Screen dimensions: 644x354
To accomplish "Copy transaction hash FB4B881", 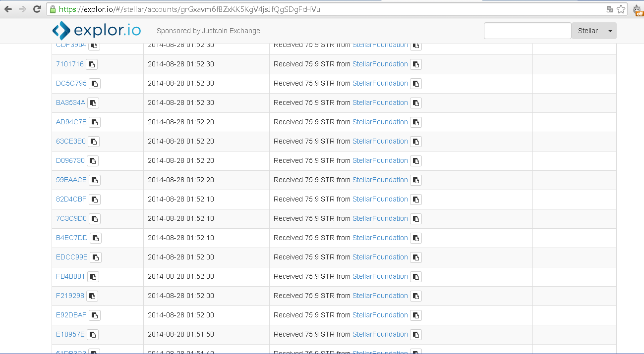I will 93,277.
